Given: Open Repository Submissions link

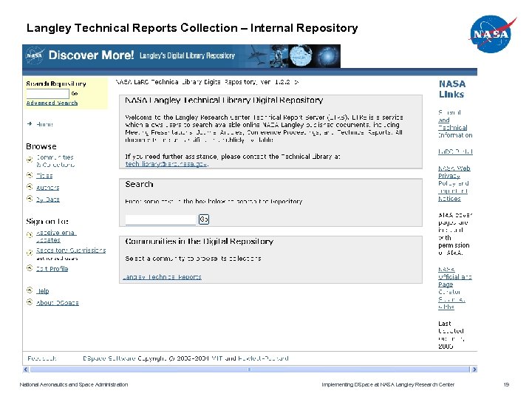Looking at the screenshot, I should click(x=71, y=250).
